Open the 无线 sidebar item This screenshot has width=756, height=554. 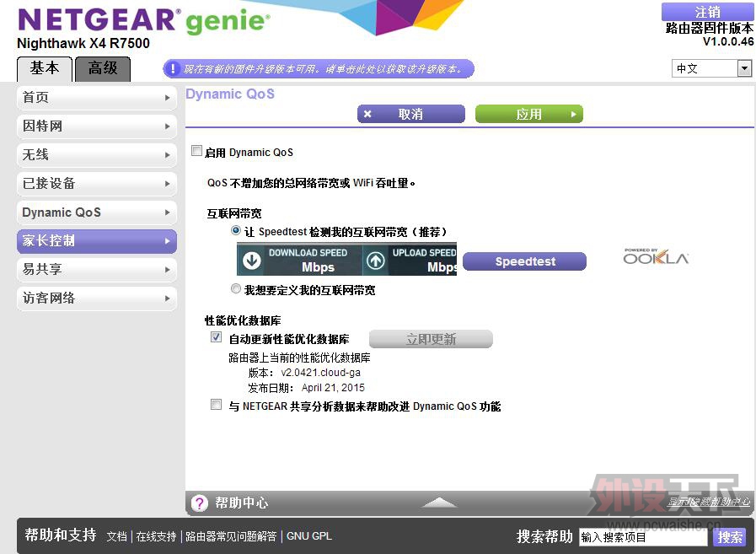[x=97, y=155]
